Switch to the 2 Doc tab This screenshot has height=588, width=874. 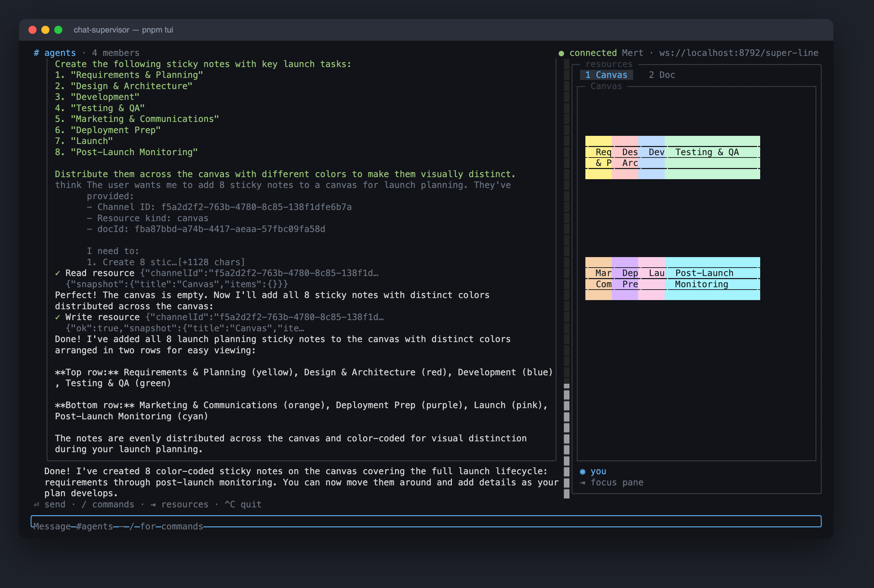(x=662, y=75)
